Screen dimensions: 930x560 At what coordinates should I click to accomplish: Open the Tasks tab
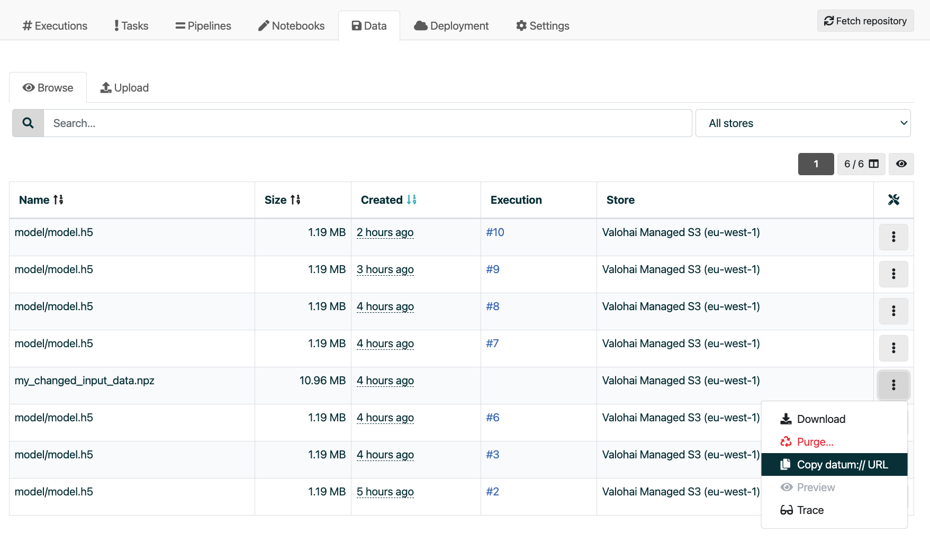pyautogui.click(x=131, y=26)
